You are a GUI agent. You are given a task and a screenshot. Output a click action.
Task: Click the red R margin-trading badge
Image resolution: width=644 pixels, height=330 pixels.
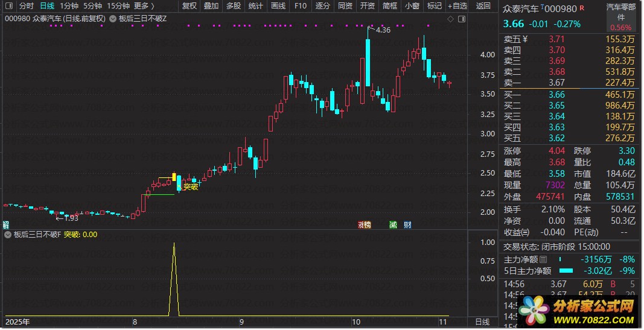point(582,8)
